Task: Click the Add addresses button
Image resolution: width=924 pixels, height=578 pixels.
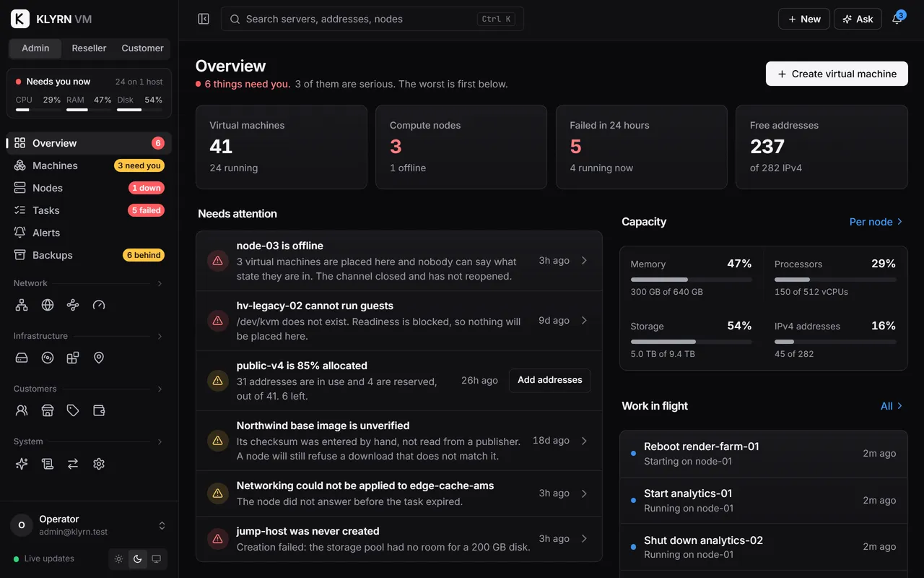Action: (550, 380)
